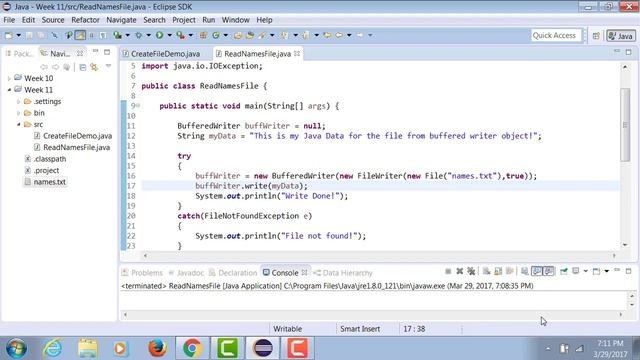Click the Chrome icon in the Windows taskbar
The width and height of the screenshot is (640, 360).
[x=192, y=348]
